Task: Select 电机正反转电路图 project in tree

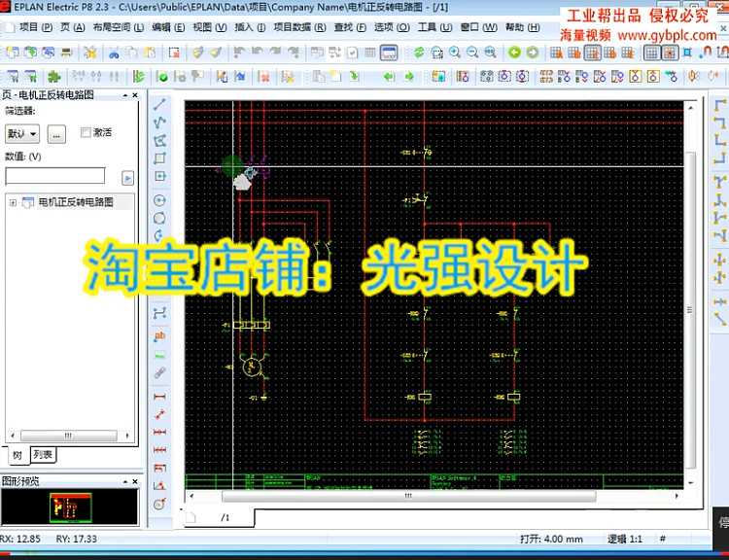Action: (76, 202)
